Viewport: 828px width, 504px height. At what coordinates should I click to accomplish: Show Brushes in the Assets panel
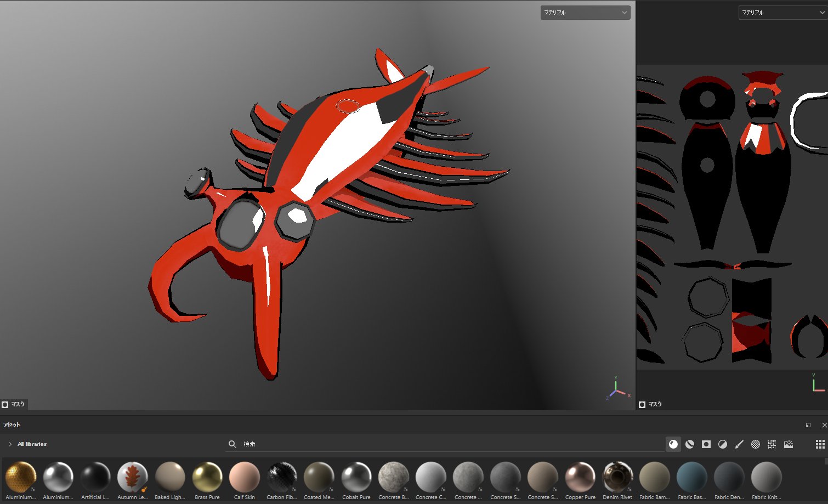pyautogui.click(x=739, y=444)
